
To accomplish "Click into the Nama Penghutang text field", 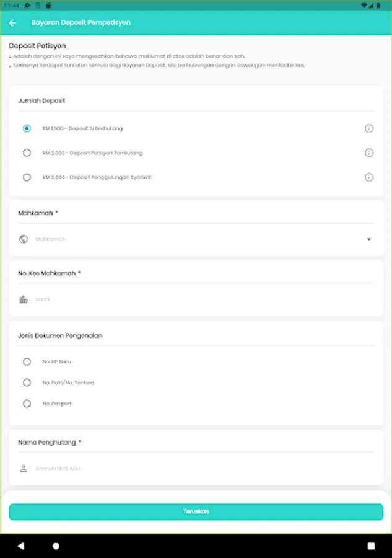I will click(198, 469).
